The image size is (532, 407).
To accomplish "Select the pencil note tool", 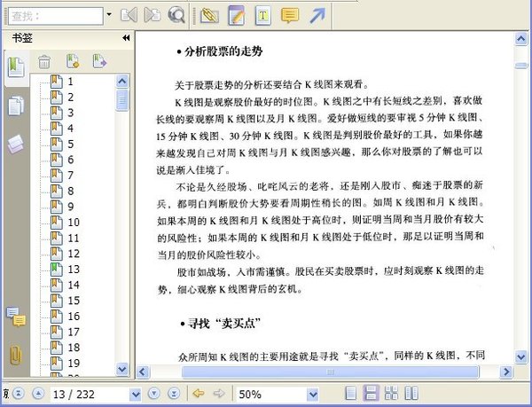I will (x=237, y=15).
